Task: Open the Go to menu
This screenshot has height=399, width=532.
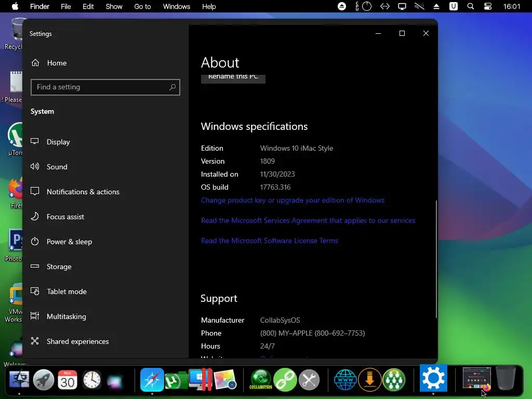Action: point(142,6)
